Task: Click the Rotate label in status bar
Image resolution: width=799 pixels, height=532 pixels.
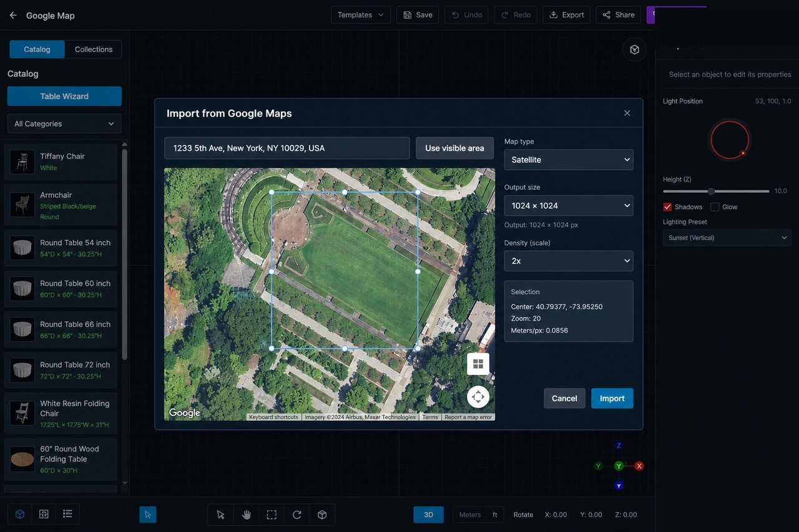Action: click(x=523, y=515)
